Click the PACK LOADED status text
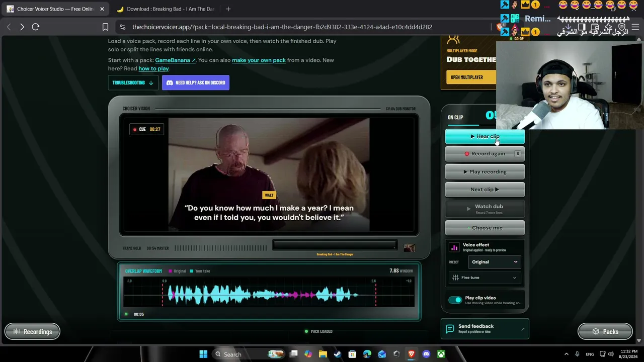The height and width of the screenshot is (362, 644). coord(321,331)
